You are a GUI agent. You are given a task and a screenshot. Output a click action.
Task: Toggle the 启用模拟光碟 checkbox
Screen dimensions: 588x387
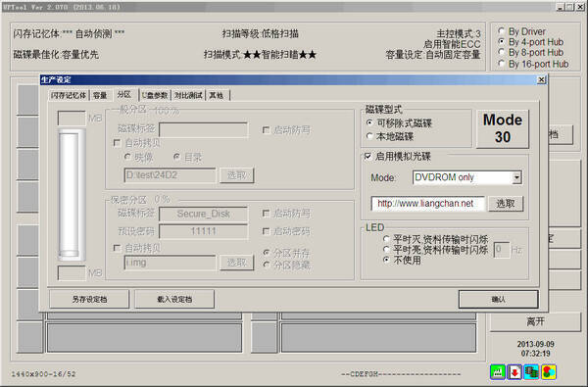[368, 156]
